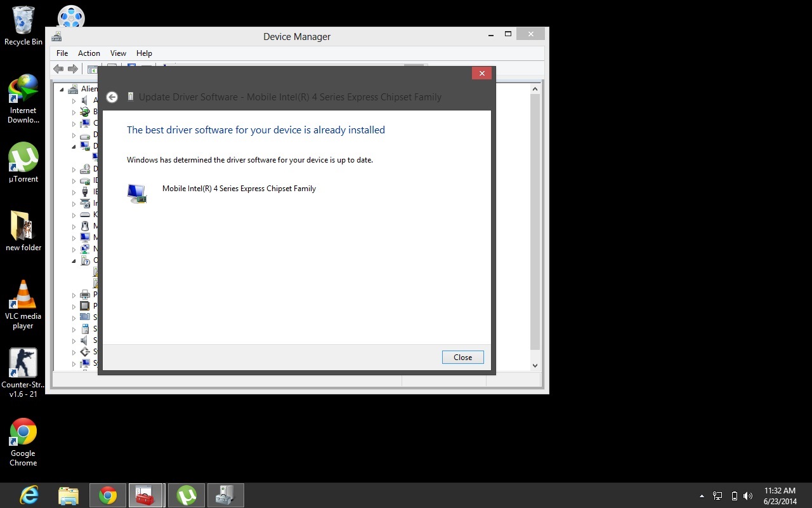Select the Imaging devices camera icon in tree
The height and width of the screenshot is (508, 812).
(x=84, y=203)
